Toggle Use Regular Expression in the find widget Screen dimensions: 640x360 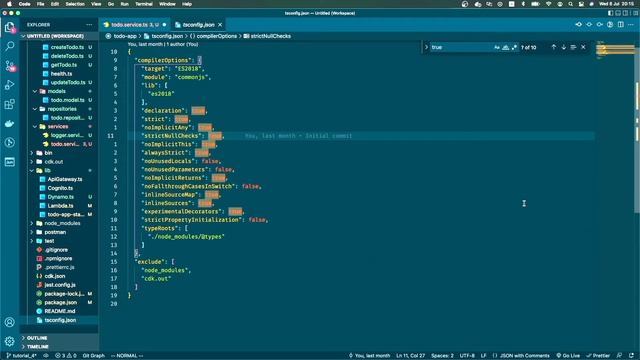514,47
